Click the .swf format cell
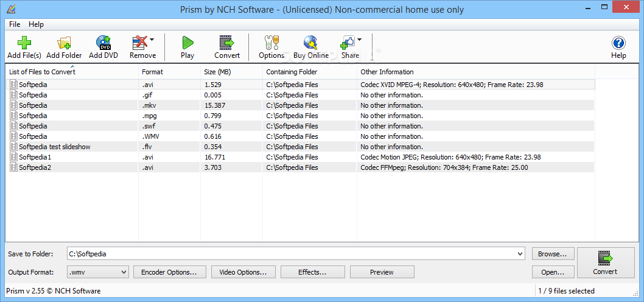This screenshot has width=644, height=302. [149, 126]
